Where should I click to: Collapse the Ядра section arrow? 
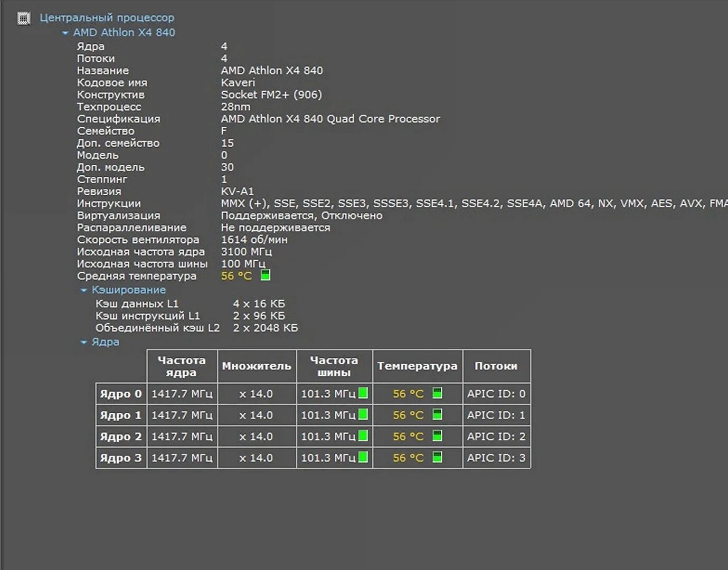coord(83,343)
